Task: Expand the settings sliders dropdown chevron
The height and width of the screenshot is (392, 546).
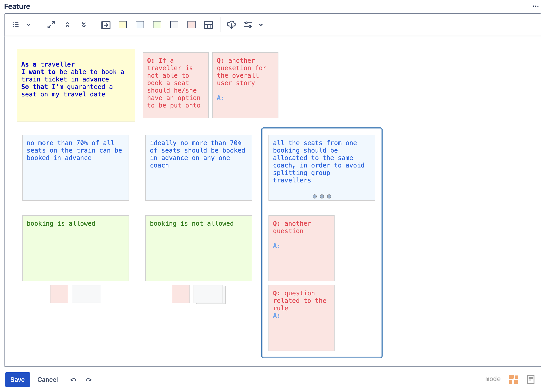Action: click(x=261, y=25)
